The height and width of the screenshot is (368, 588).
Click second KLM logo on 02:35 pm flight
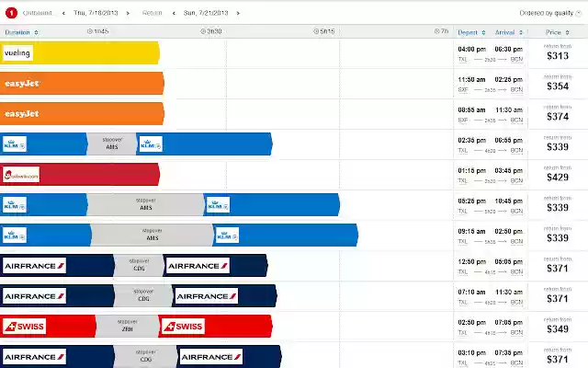[x=151, y=144]
